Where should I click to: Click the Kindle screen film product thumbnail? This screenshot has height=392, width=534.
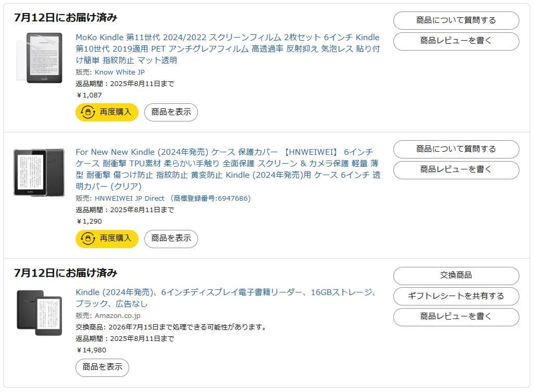coord(39,57)
